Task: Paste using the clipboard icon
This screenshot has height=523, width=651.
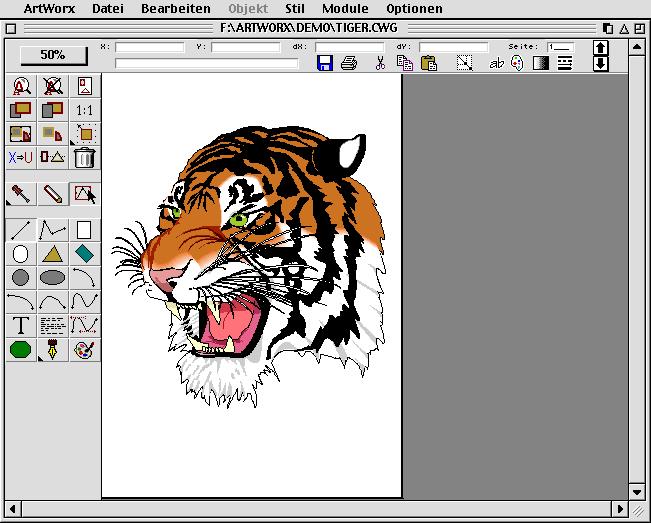Action: pos(429,63)
